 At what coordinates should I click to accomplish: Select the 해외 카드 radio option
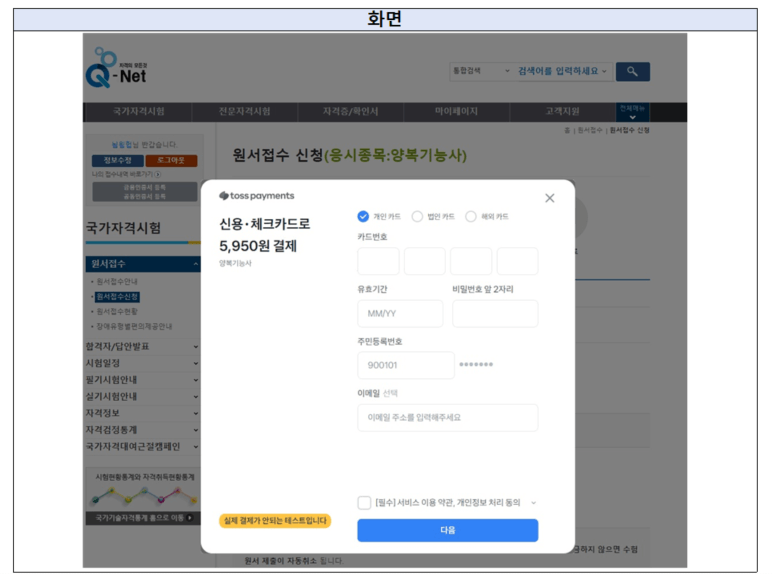click(x=471, y=217)
